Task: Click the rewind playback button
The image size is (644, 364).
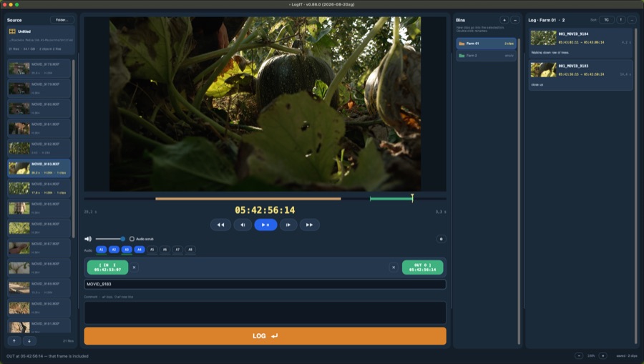Action: point(220,225)
